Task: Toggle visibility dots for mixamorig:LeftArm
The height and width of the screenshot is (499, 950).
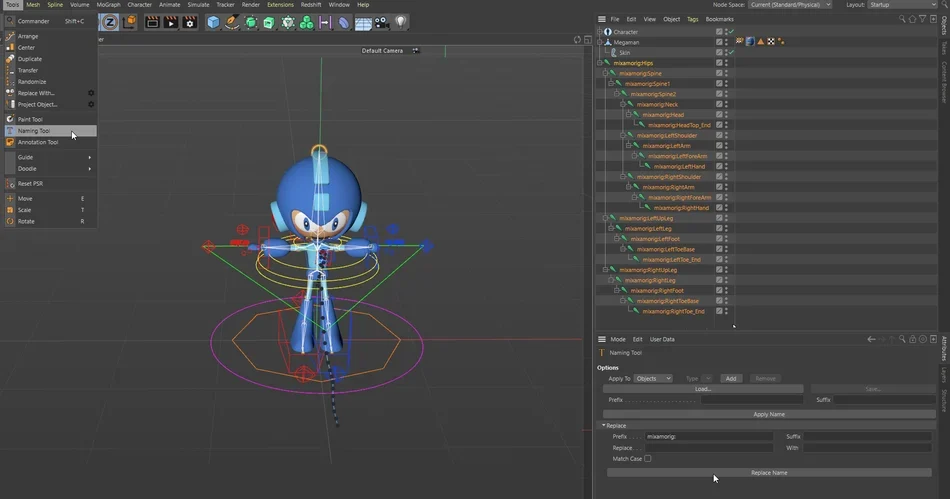Action: [x=726, y=145]
